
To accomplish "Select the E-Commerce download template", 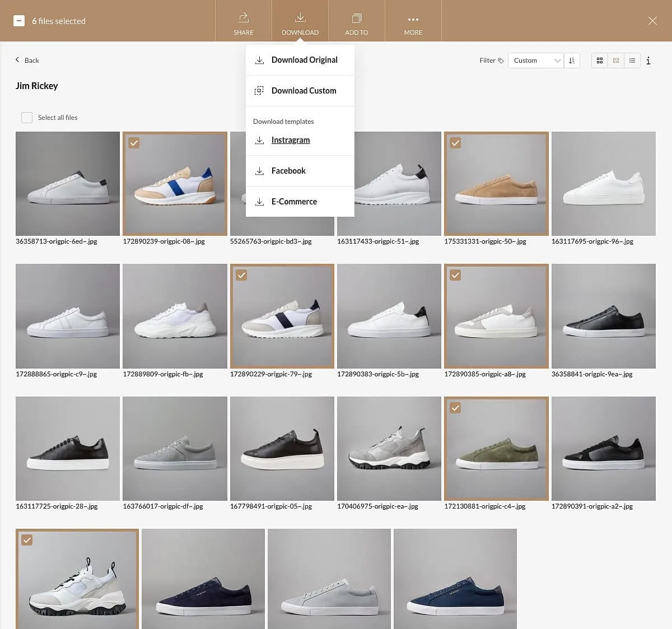I will point(300,202).
